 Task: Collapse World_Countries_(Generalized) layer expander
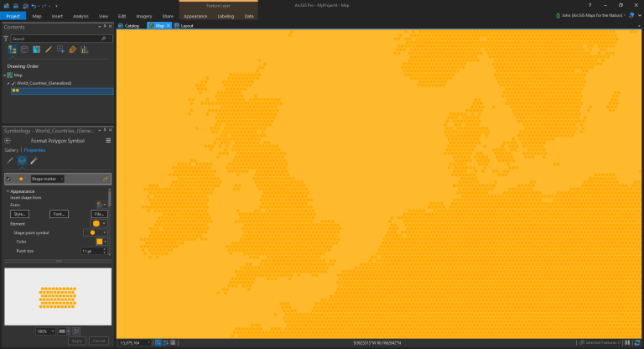(8, 83)
